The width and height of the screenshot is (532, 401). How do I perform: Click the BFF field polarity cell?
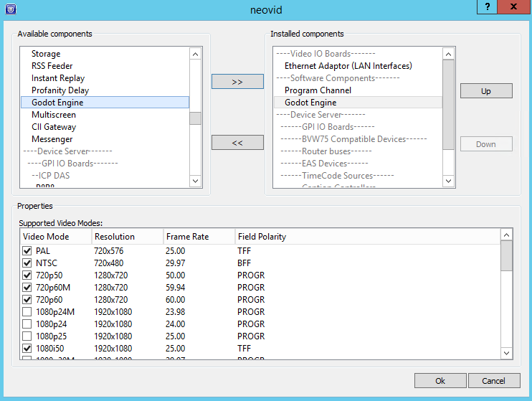click(x=244, y=263)
